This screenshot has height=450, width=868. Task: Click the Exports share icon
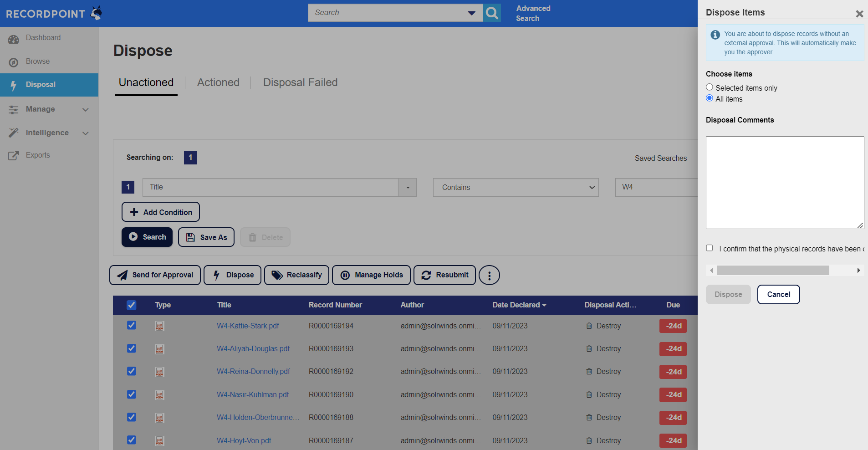point(14,156)
